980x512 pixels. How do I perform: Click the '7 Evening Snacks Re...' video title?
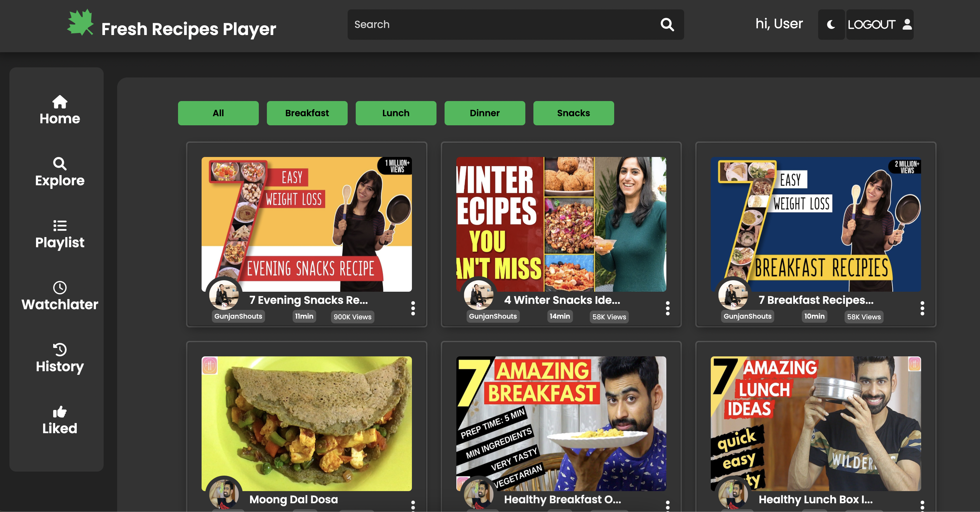(x=309, y=300)
